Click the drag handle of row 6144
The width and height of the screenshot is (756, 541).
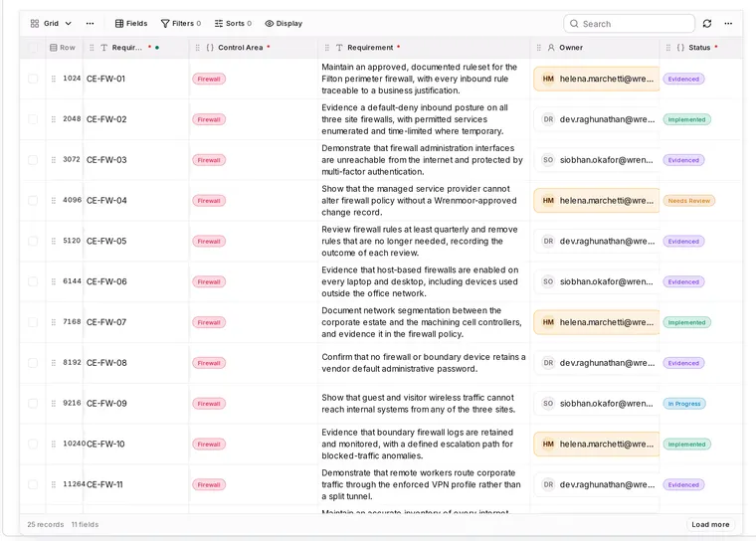54,281
